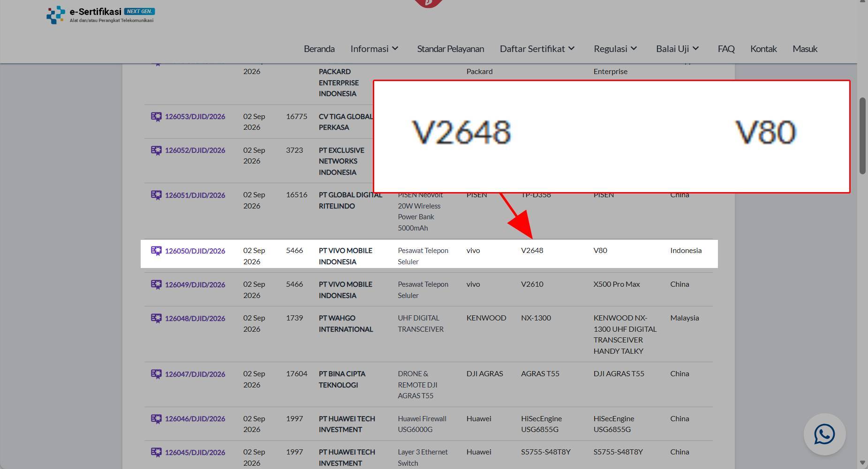Click Masuk to log in
Image resolution: width=868 pixels, height=469 pixels.
click(805, 49)
